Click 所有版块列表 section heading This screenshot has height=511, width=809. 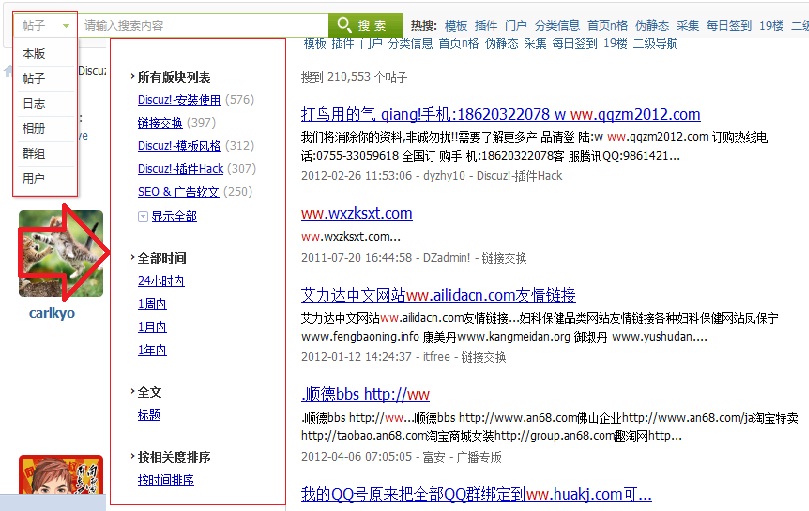(174, 77)
